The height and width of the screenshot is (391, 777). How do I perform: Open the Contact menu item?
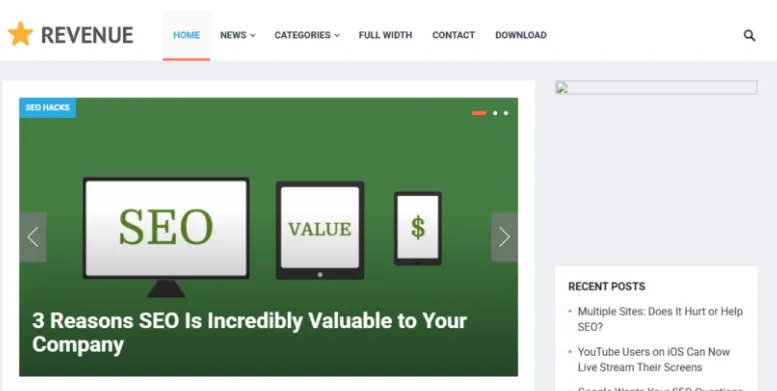click(x=453, y=35)
